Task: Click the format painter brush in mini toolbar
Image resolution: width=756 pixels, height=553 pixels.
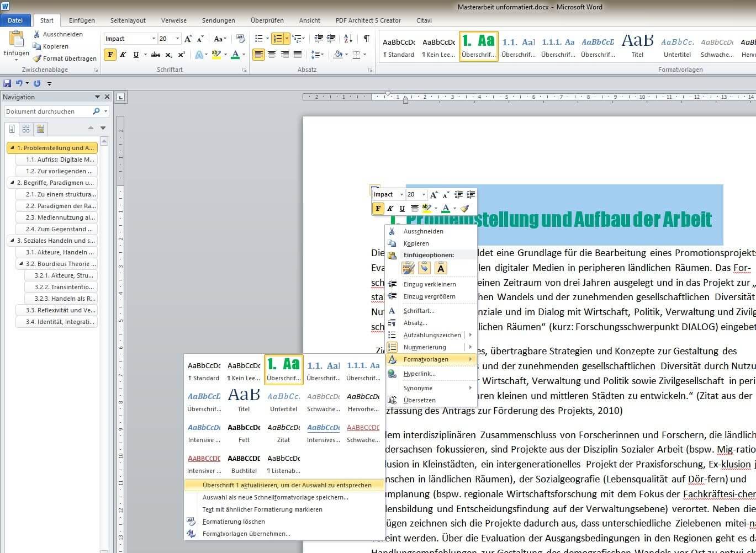Action: pos(464,208)
